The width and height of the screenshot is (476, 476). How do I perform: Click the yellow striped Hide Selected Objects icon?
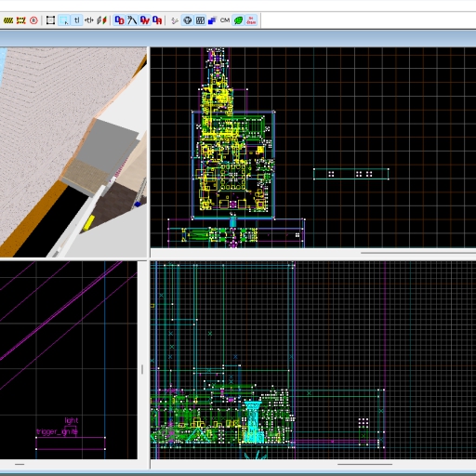[8, 20]
